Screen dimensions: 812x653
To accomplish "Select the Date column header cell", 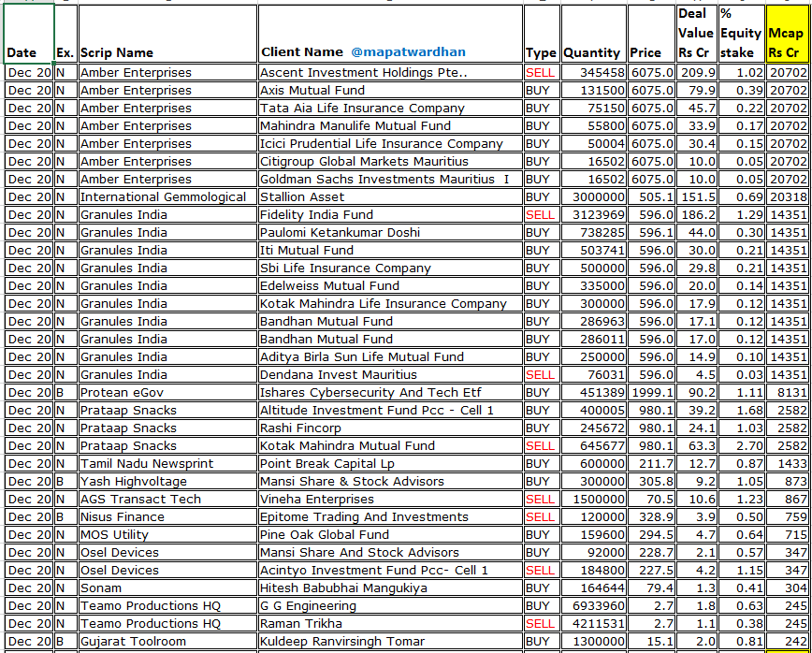I will pyautogui.click(x=28, y=34).
